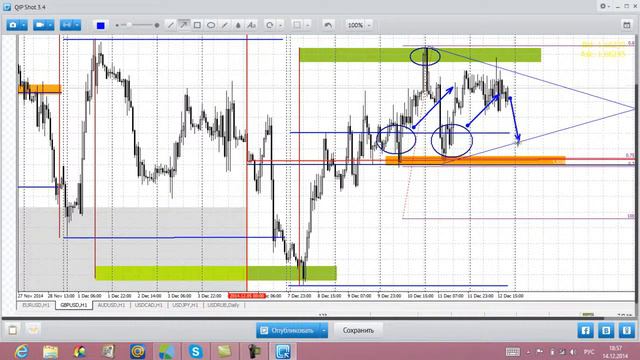The height and width of the screenshot is (360, 640).
Task: Switch to USDRUB,Daily chart tab
Action: click(223, 305)
